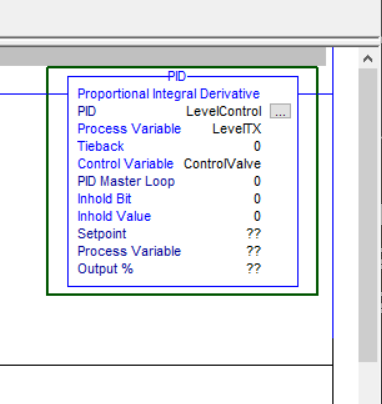This screenshot has width=382, height=404.
Task: Select the LevelTX process variable tag
Action: (237, 129)
